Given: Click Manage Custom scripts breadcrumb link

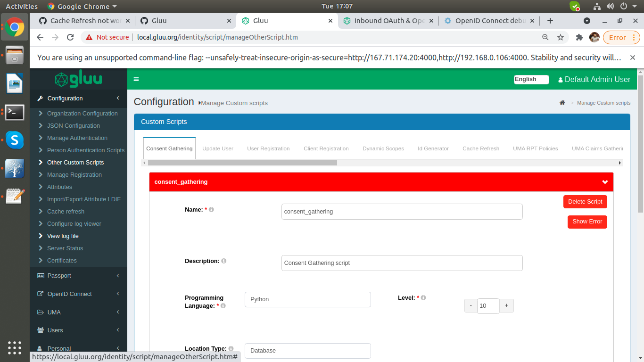Looking at the screenshot, I should (603, 103).
